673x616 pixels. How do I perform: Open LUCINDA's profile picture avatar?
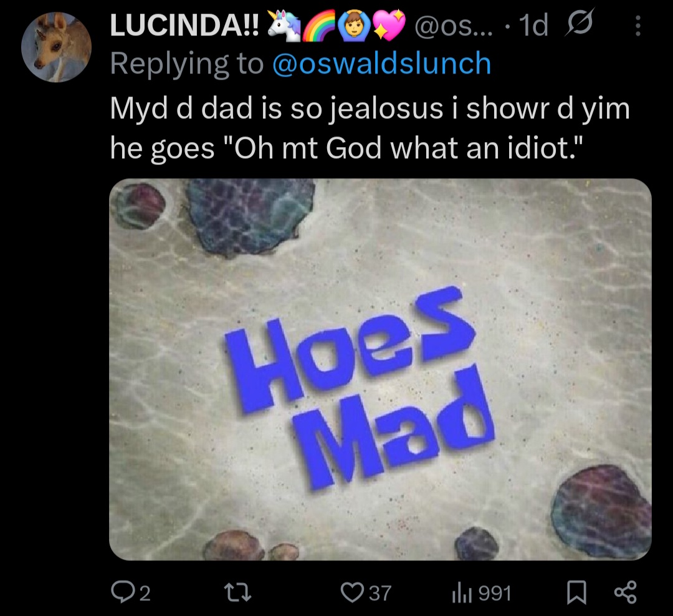57,47
